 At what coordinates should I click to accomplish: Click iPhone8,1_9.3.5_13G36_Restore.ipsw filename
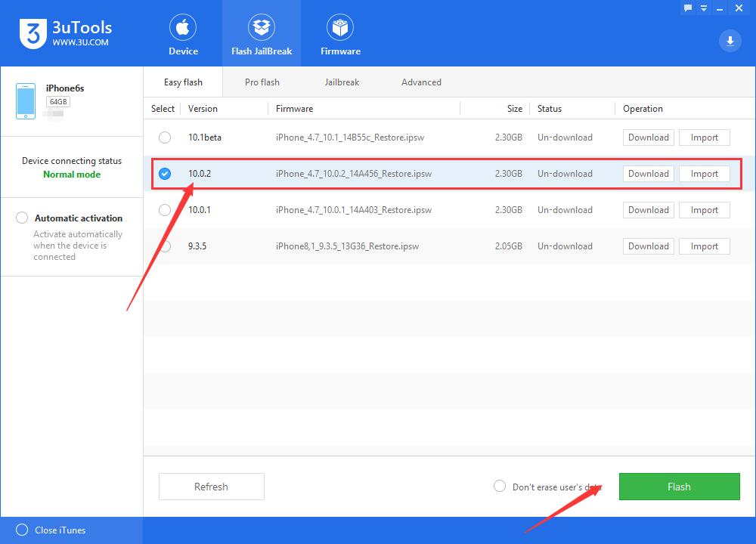coord(347,246)
